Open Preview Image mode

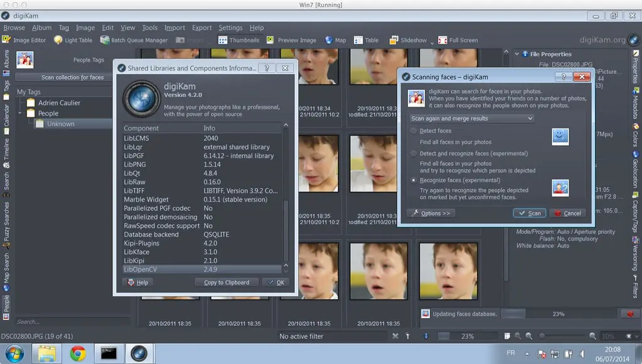coord(292,40)
